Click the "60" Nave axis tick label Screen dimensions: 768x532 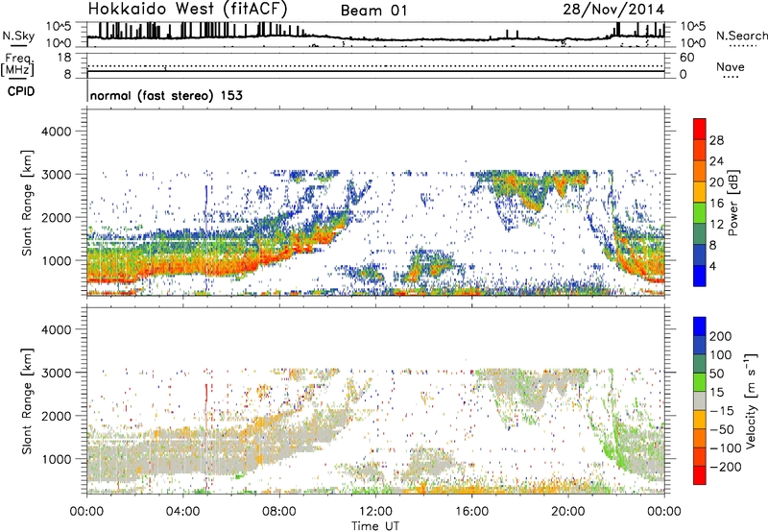click(687, 58)
